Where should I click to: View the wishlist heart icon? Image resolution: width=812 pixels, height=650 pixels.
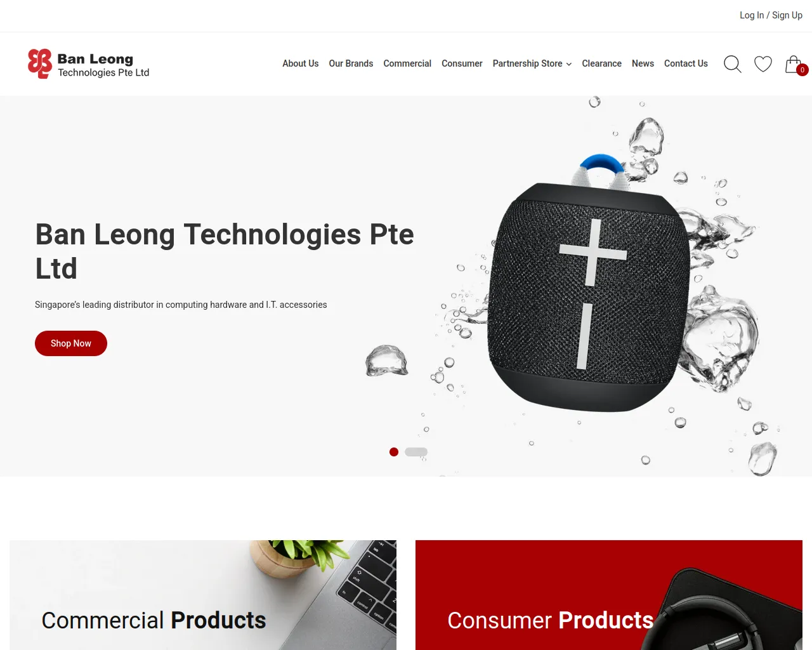tap(763, 64)
